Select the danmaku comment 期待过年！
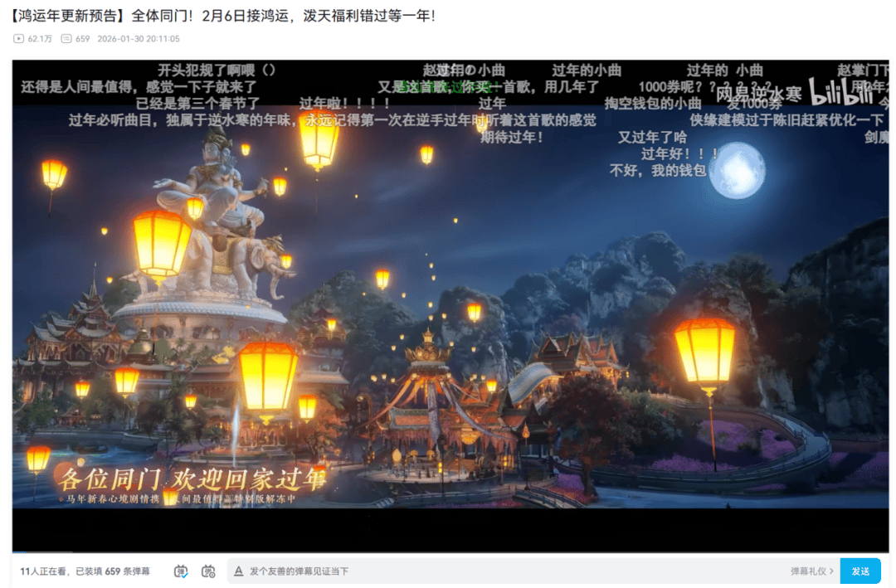The image size is (896, 588). [x=511, y=137]
